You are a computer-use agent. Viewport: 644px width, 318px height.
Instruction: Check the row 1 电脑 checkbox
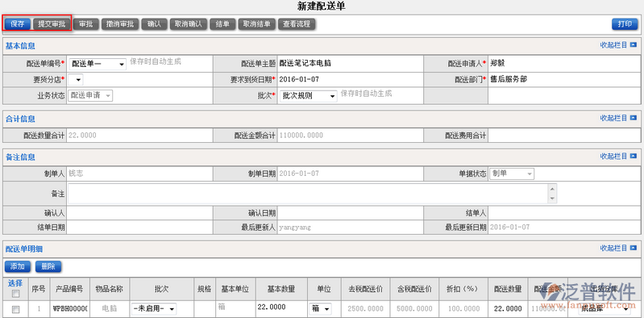coord(15,309)
